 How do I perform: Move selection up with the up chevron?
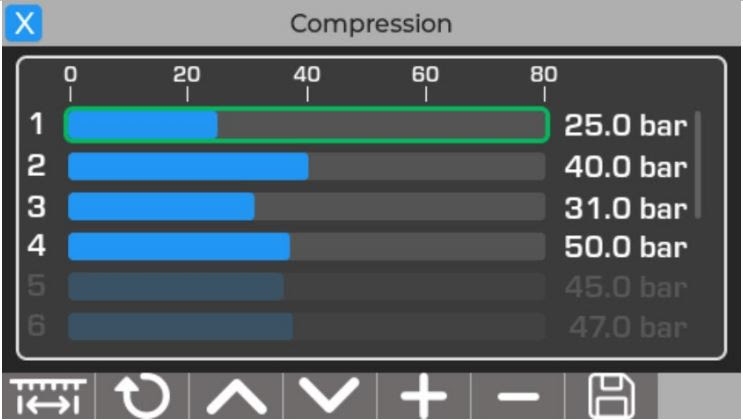[236, 396]
